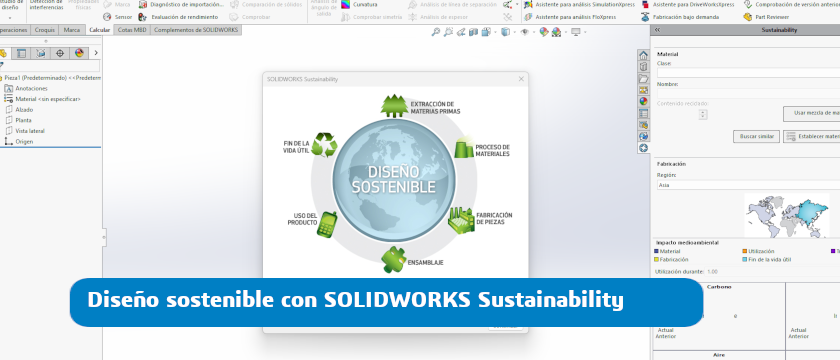Click Detección de interferencias command

pyautogui.click(x=46, y=5)
